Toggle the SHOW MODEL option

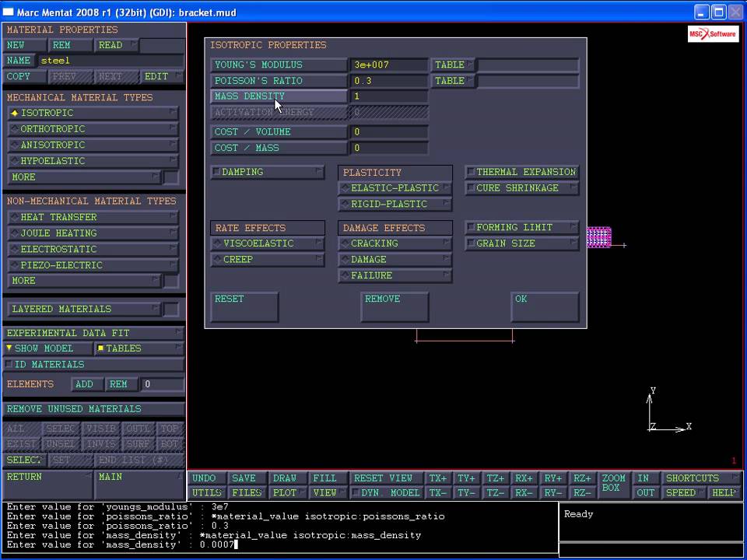tap(48, 348)
